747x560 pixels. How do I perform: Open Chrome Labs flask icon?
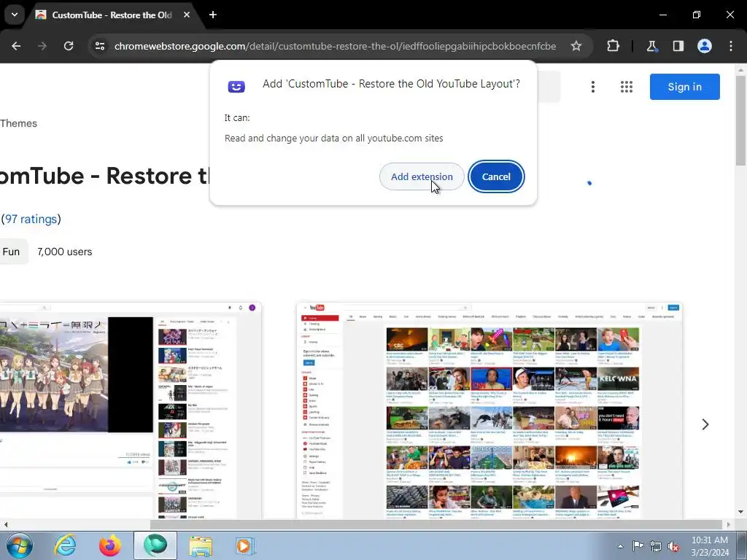point(651,46)
